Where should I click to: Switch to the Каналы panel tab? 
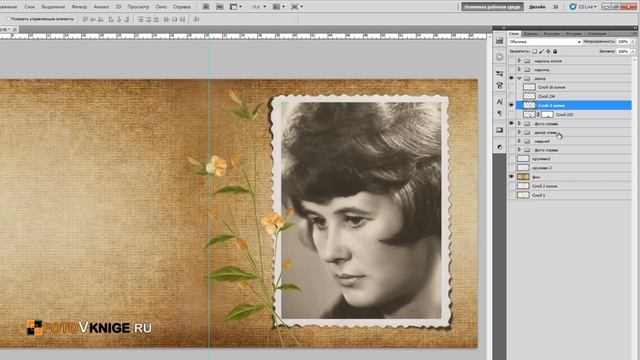point(531,33)
